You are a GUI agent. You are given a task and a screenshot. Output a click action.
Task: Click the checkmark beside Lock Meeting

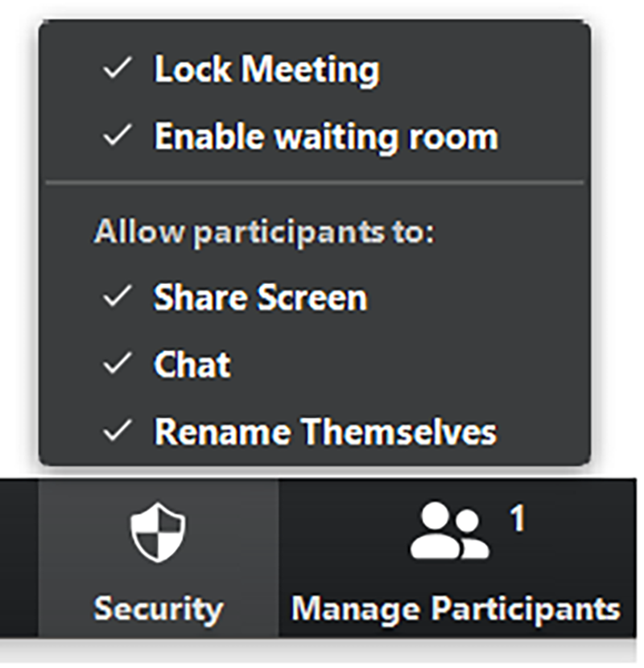[x=118, y=69]
